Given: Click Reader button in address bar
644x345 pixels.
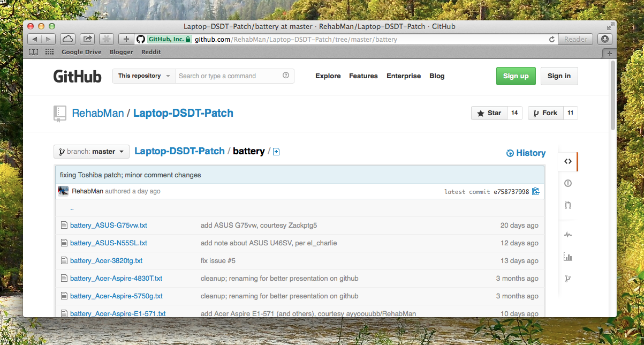Looking at the screenshot, I should (576, 39).
